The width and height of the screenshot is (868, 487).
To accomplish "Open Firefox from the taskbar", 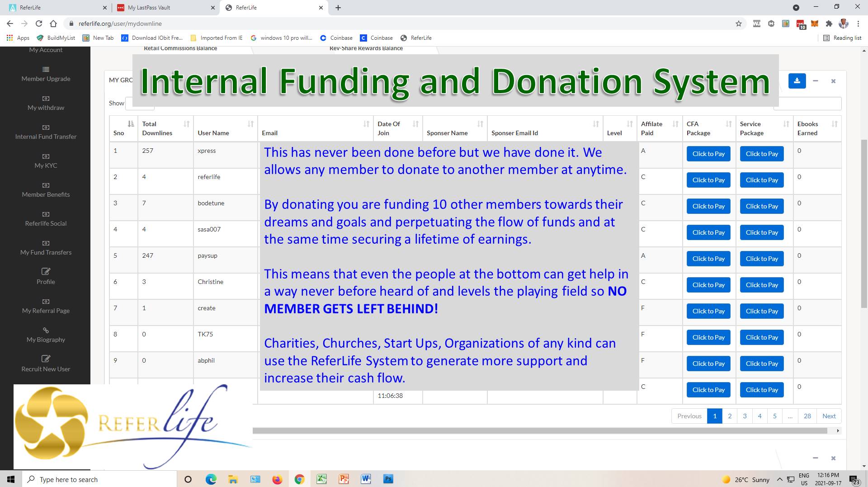I will (x=277, y=479).
